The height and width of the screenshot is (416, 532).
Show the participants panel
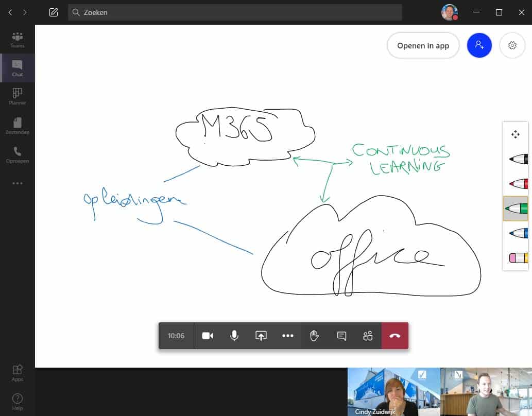point(368,336)
